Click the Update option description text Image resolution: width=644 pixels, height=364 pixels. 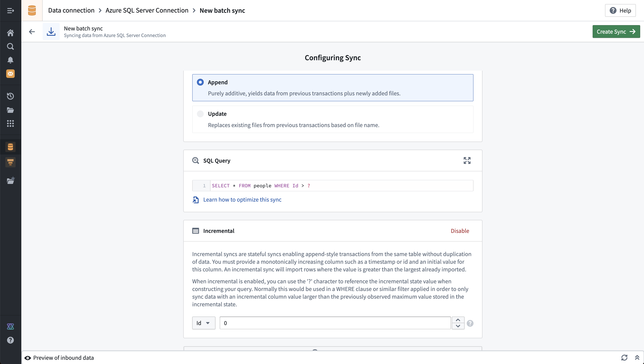[293, 125]
